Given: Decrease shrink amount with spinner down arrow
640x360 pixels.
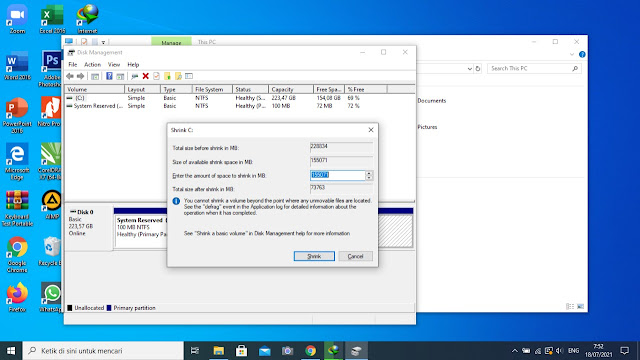Looking at the screenshot, I should (x=369, y=178).
